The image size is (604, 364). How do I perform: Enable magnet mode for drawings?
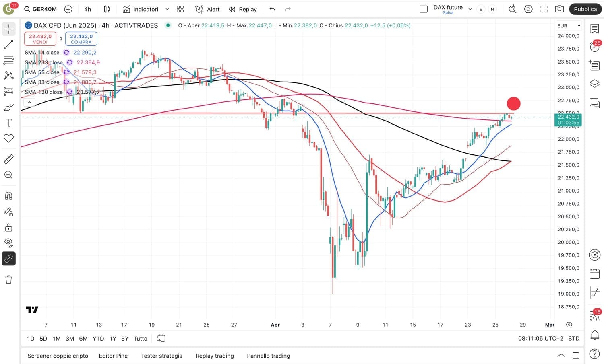click(8, 196)
